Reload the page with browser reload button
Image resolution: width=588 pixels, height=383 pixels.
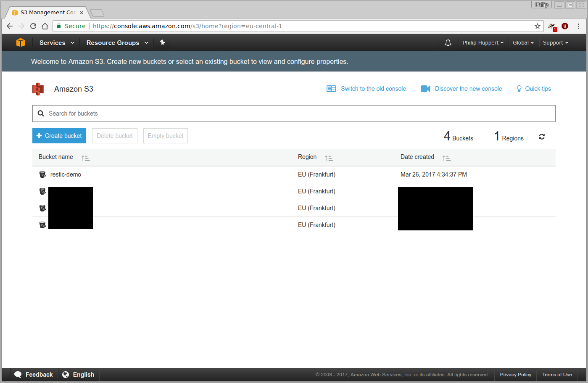(33, 26)
